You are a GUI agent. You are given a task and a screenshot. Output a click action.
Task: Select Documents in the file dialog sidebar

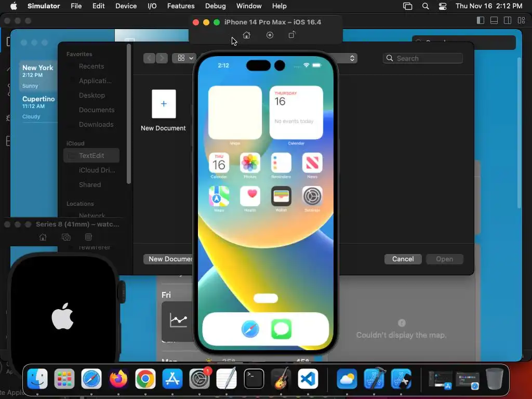point(91,110)
